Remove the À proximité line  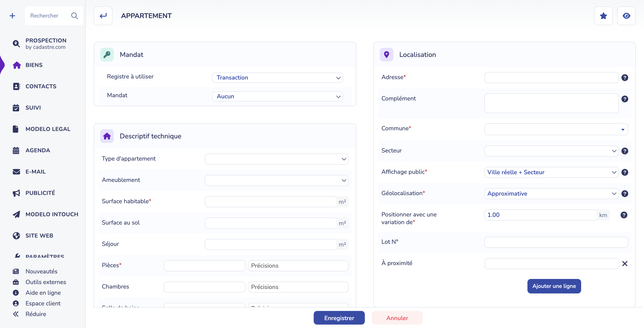click(x=624, y=263)
